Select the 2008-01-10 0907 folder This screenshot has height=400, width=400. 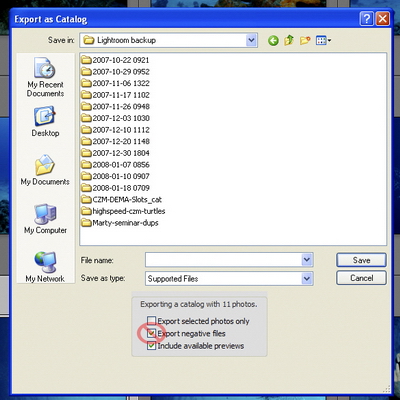[115, 176]
